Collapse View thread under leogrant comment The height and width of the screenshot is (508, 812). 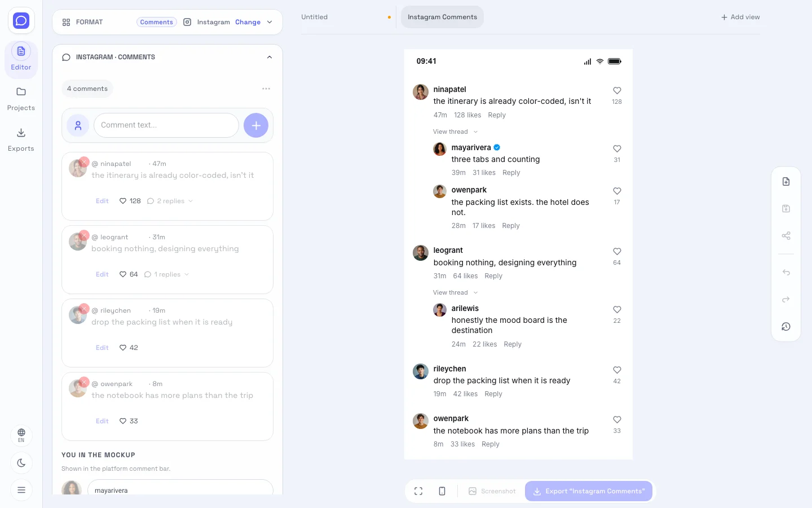(x=456, y=292)
